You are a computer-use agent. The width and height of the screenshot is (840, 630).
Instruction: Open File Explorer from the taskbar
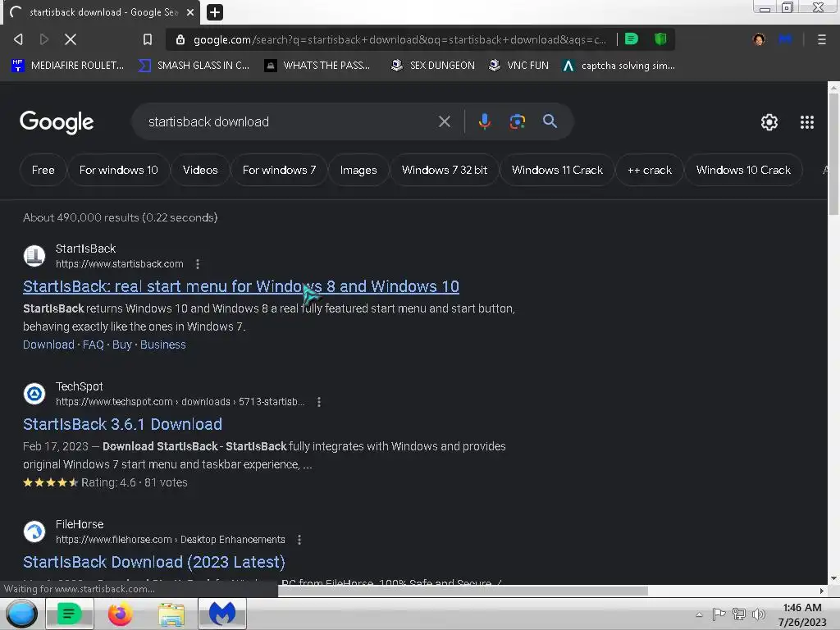coord(171,614)
